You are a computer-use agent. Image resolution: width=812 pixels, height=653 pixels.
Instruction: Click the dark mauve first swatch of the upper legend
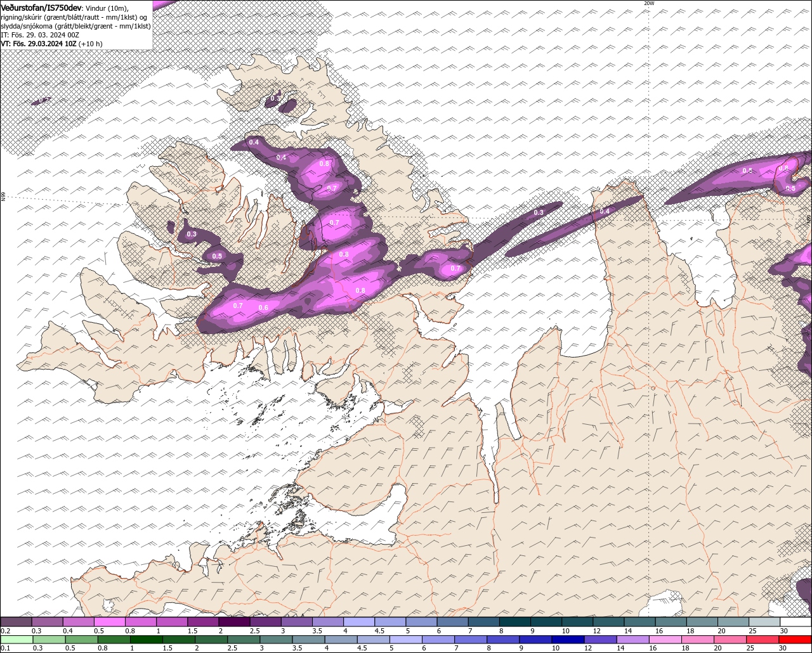[16, 621]
